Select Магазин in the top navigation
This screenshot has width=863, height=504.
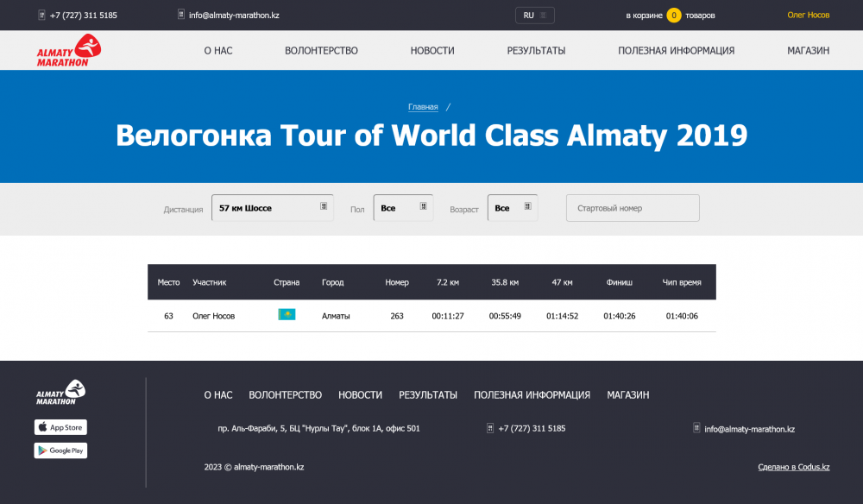coord(808,51)
